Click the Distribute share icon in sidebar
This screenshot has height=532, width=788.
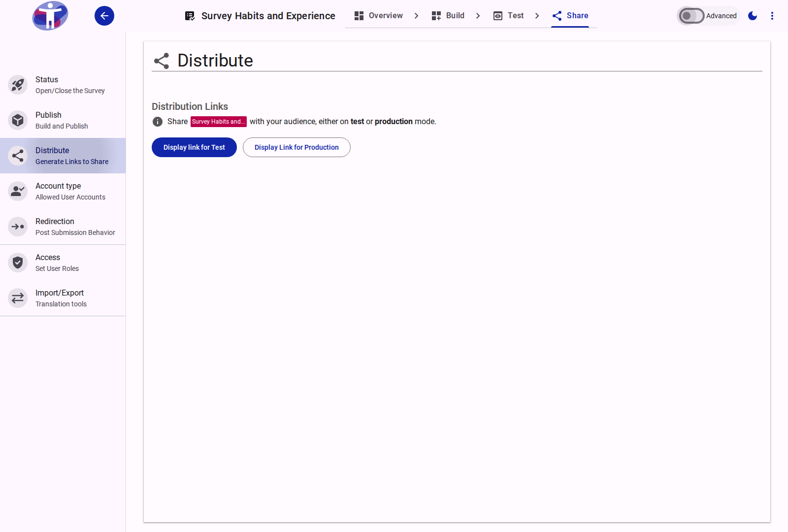point(18,156)
